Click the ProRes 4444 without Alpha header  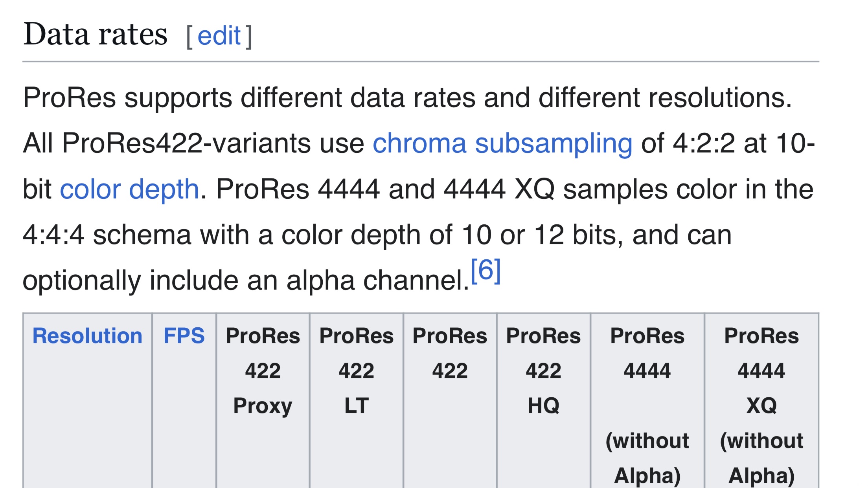(x=647, y=405)
